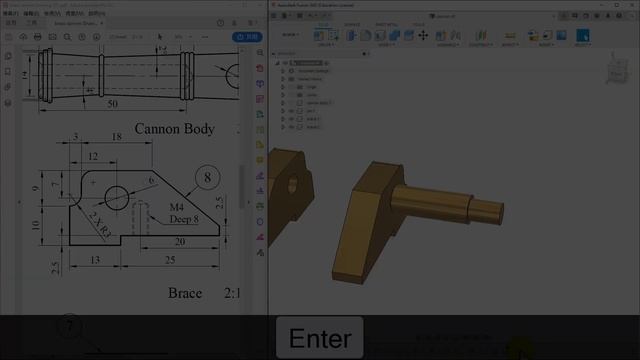
Task: Close the open PDF document tab
Action: pos(102,23)
